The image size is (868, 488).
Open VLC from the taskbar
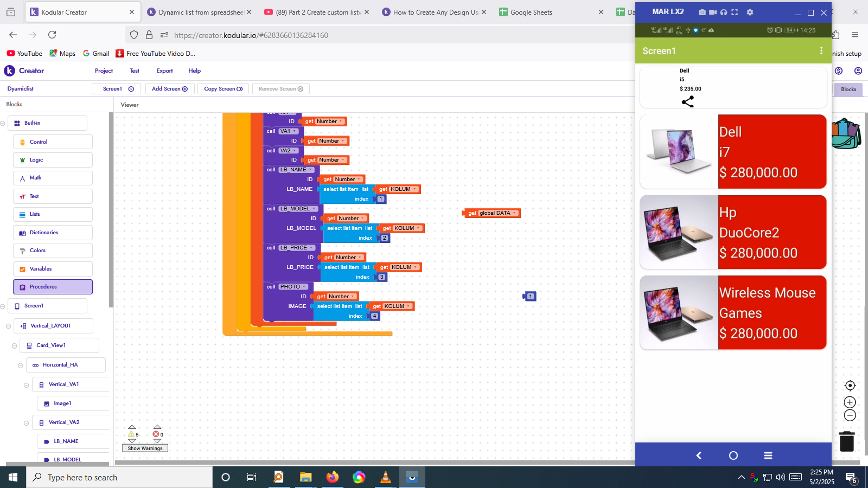coord(385,477)
